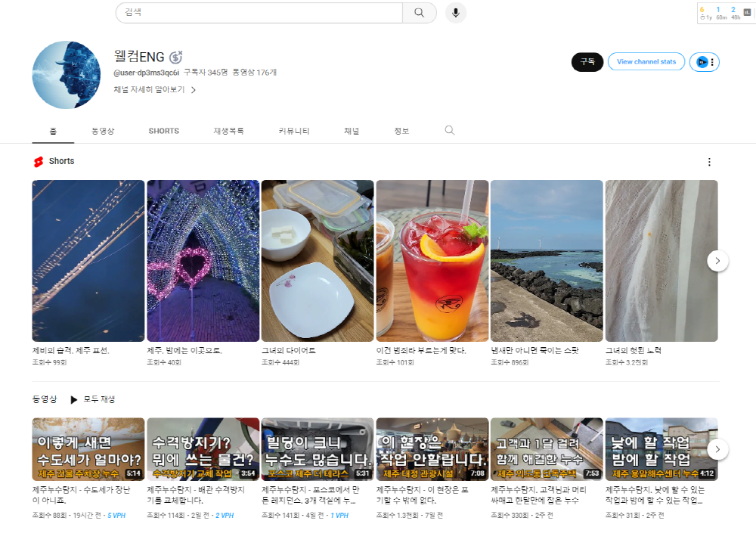Show next videos with right arrow
Screen dimensions: 756x546
point(717,449)
